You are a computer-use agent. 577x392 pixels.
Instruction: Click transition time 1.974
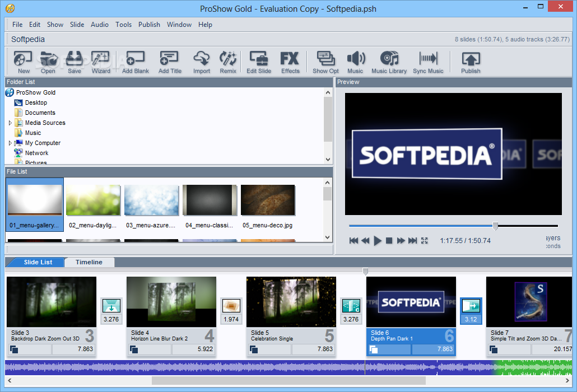point(231,319)
